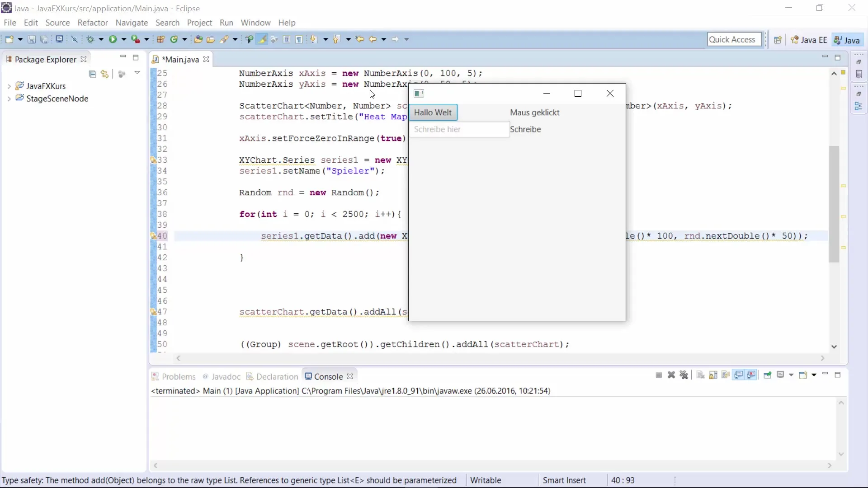This screenshot has width=868, height=488.
Task: Click the Run Last Tool (external tools) icon
Action: (135, 40)
